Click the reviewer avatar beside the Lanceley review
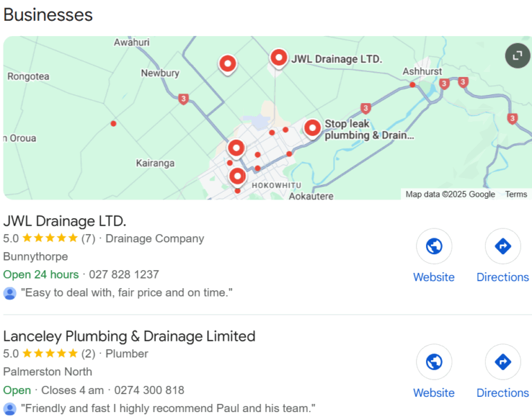The image size is (532, 417). (10, 409)
